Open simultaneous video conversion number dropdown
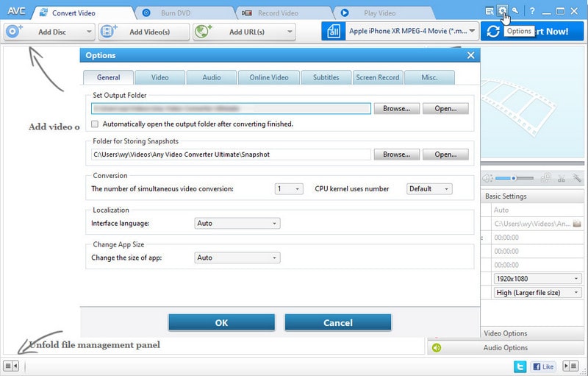 289,189
